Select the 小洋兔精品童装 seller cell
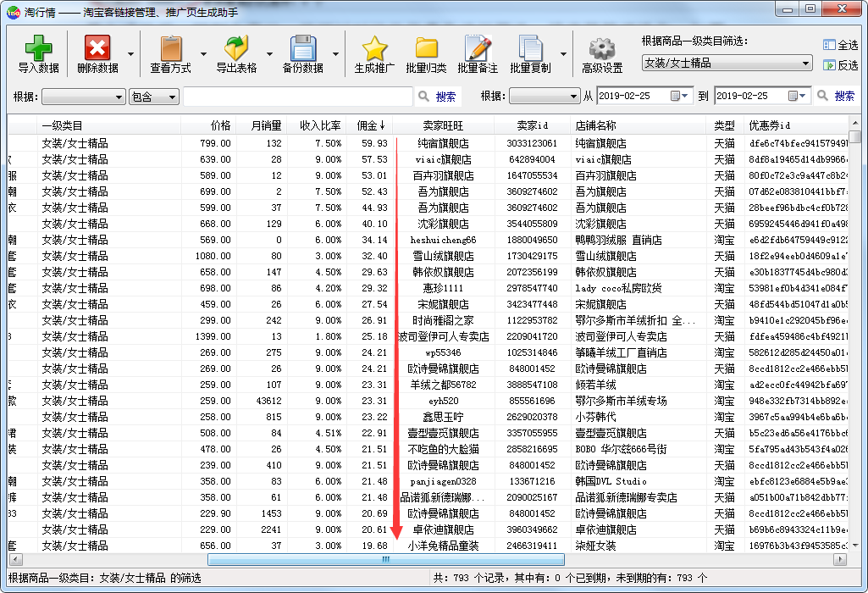Screen dimensions: 868x593 pos(443,546)
